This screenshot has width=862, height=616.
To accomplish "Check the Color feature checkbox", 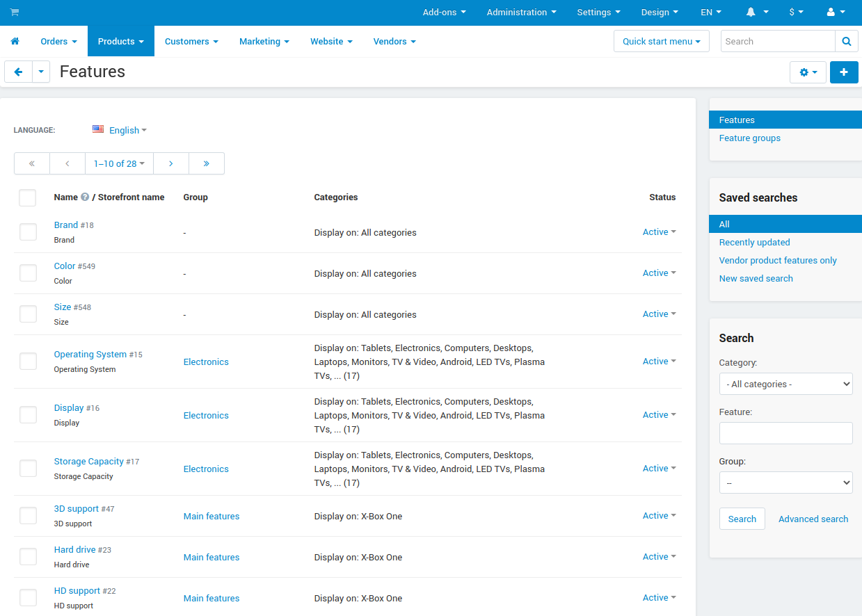I will [28, 273].
